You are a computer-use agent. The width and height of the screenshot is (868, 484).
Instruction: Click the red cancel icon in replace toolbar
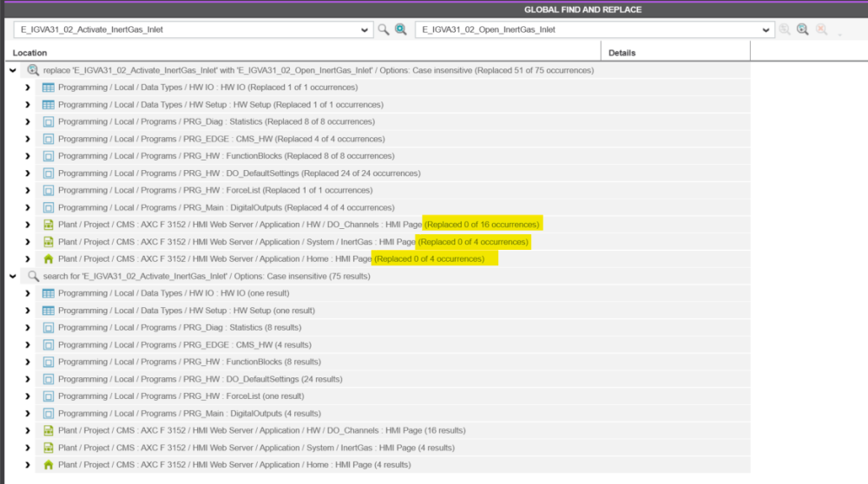(x=821, y=29)
